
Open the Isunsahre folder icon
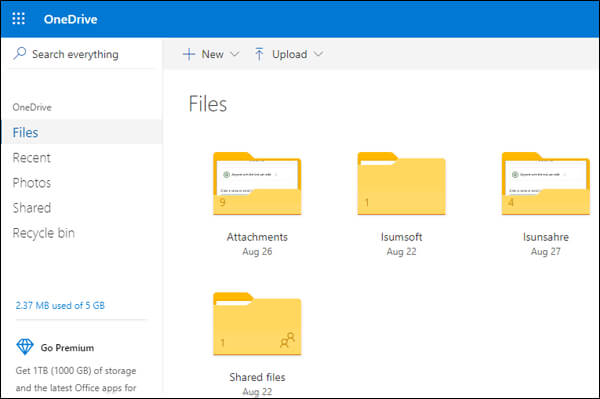pos(546,184)
